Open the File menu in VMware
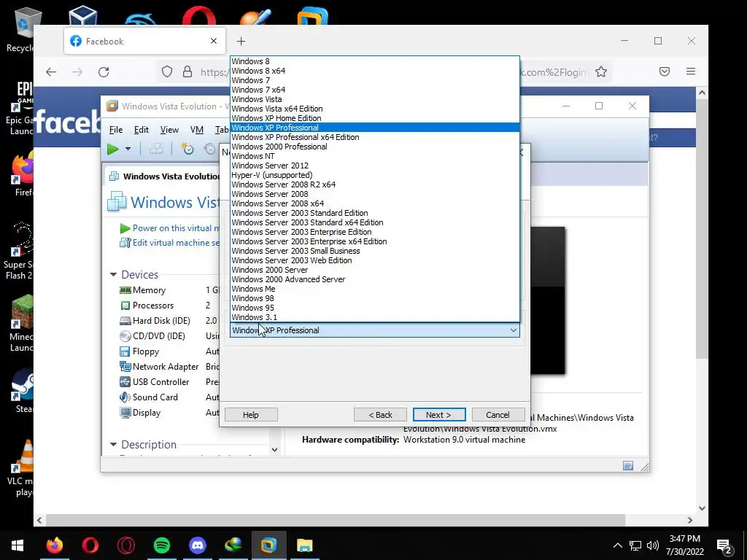 point(116,130)
